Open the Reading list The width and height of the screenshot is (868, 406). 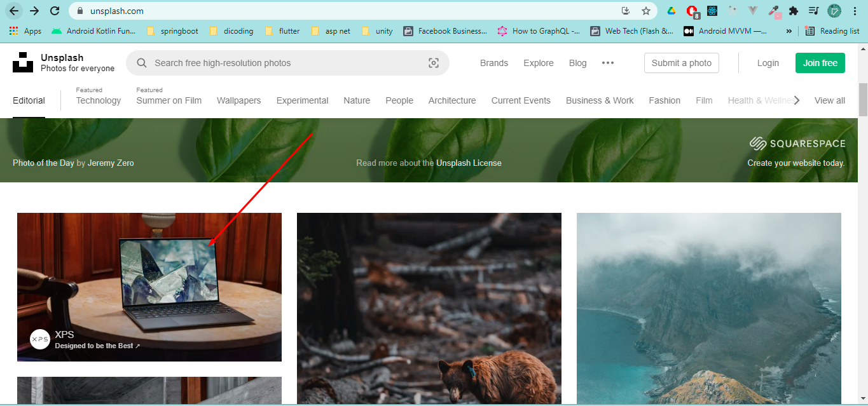832,31
